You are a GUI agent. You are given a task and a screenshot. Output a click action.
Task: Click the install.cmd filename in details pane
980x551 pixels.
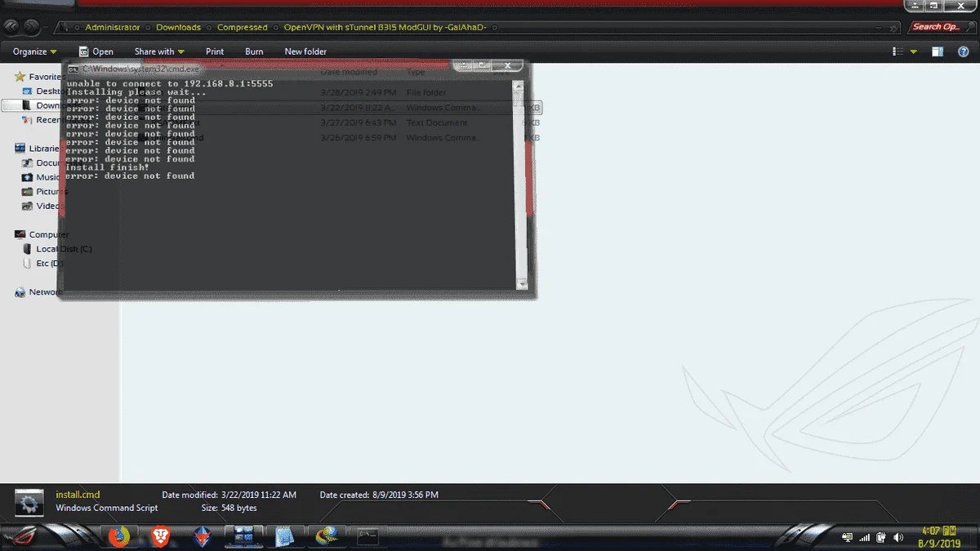78,495
